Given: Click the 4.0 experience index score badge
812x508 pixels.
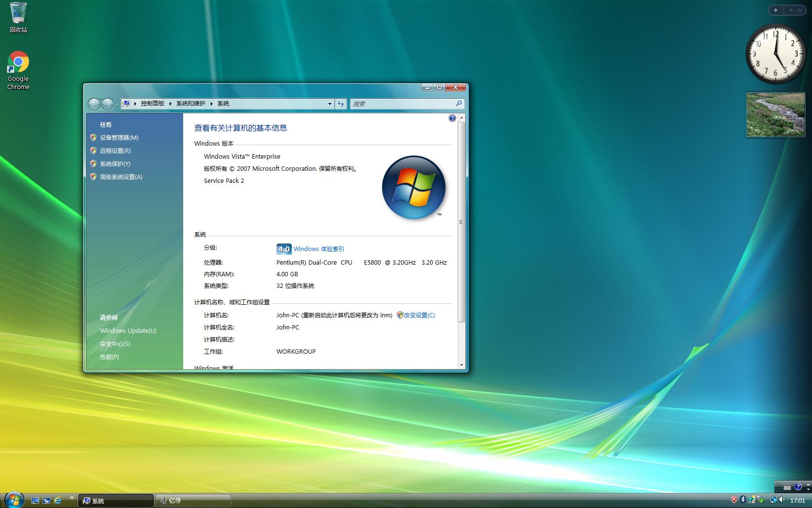Looking at the screenshot, I should coord(284,249).
